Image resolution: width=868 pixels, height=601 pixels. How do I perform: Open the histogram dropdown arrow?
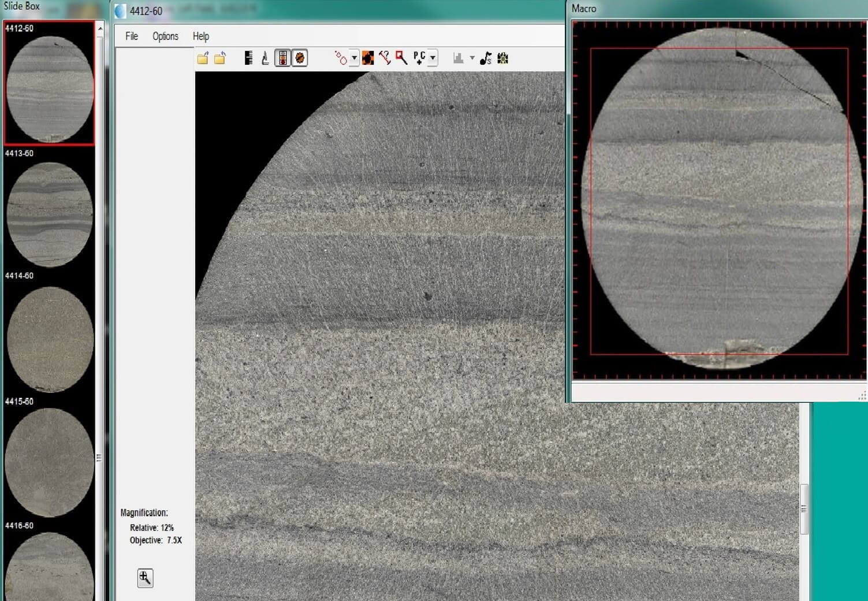472,58
